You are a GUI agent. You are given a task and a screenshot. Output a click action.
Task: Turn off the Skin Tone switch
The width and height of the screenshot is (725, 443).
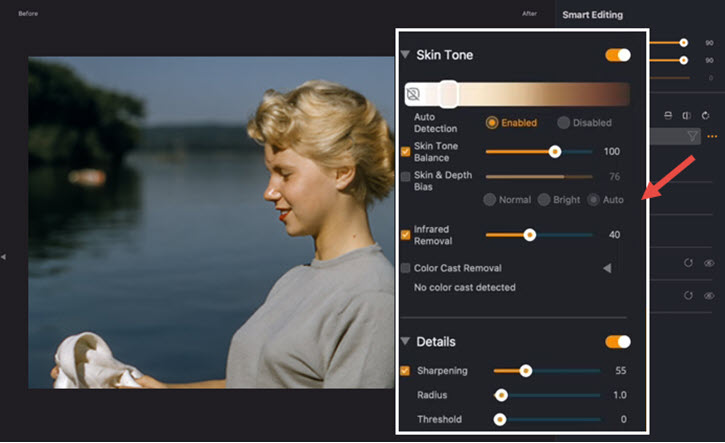pos(618,55)
